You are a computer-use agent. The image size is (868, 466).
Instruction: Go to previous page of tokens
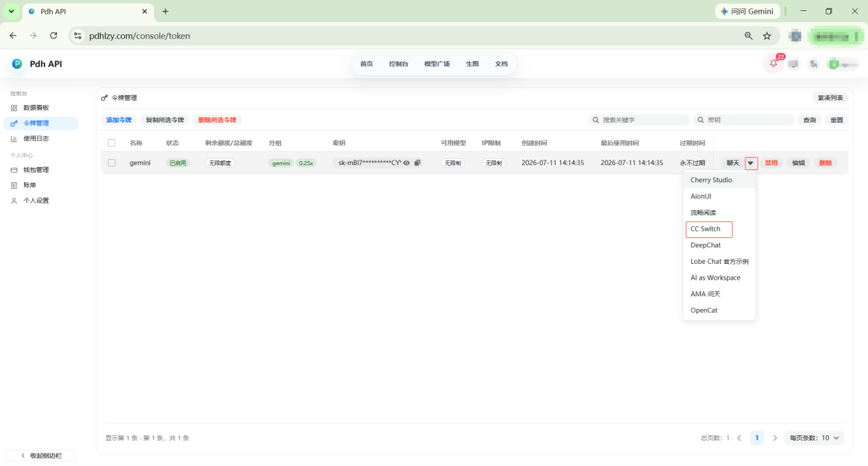pyautogui.click(x=739, y=438)
